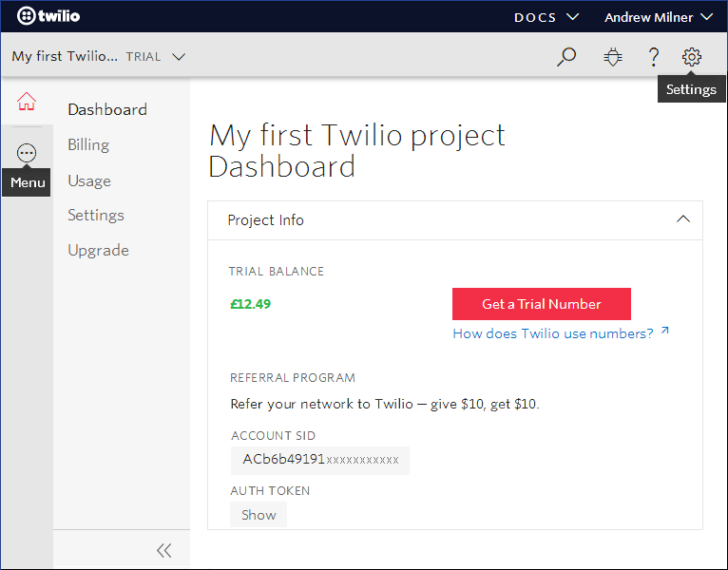Screen dimensions: 728x570
Task: Click the external link arrow icon
Action: pyautogui.click(x=665, y=331)
